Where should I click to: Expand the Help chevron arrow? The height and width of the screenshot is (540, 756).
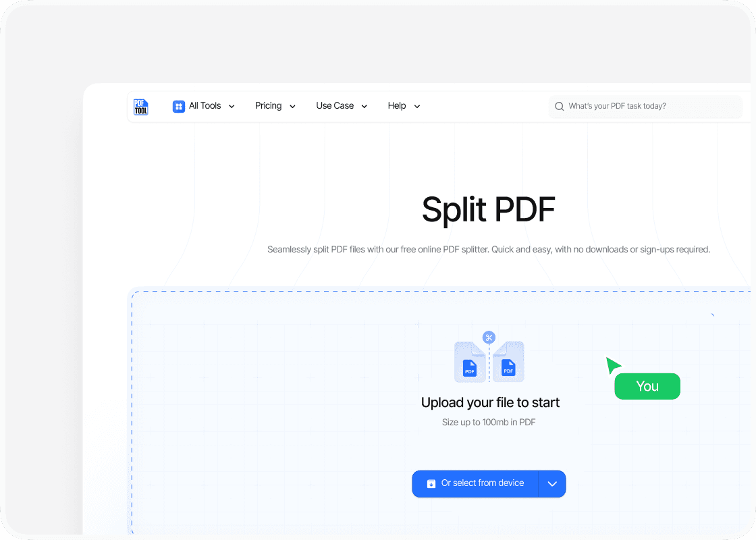[x=417, y=107]
